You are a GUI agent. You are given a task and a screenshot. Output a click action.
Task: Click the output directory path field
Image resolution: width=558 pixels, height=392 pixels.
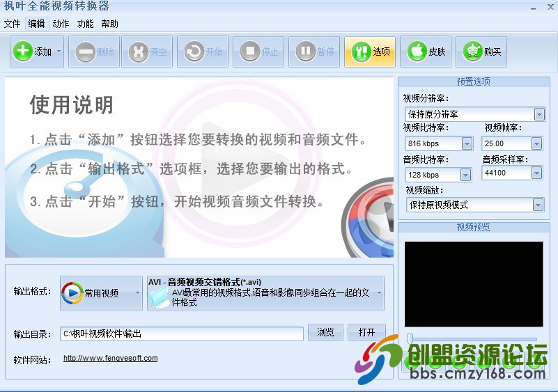pos(182,334)
